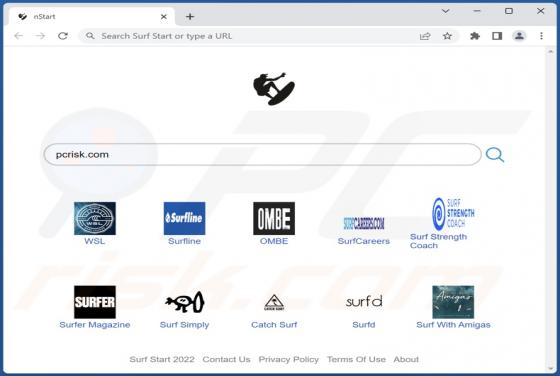The height and width of the screenshot is (376, 560).
Task: Click the search magnifier icon in address bar
Action: [x=90, y=36]
